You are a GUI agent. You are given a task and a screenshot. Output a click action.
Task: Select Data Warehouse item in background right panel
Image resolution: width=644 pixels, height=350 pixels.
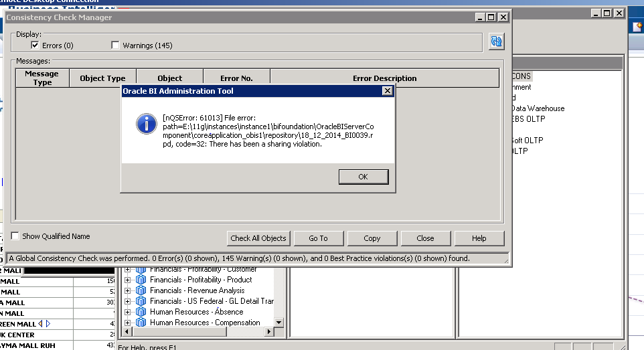pos(538,108)
